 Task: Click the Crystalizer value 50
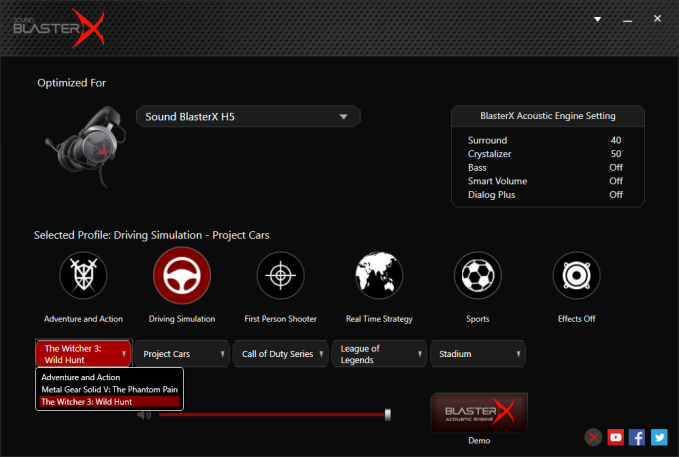616,154
